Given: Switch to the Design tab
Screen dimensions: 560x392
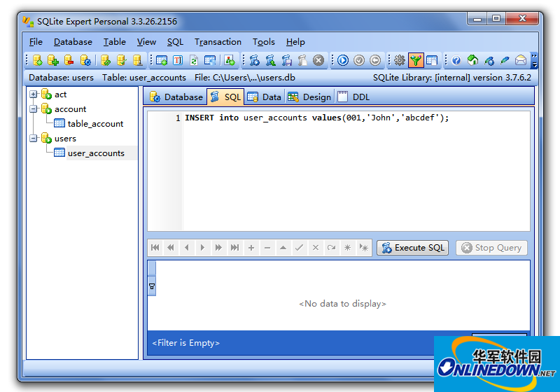Looking at the screenshot, I should (x=309, y=97).
